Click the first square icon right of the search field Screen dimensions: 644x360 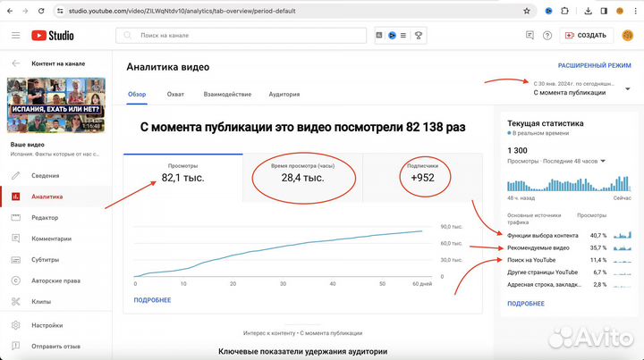click(x=379, y=35)
